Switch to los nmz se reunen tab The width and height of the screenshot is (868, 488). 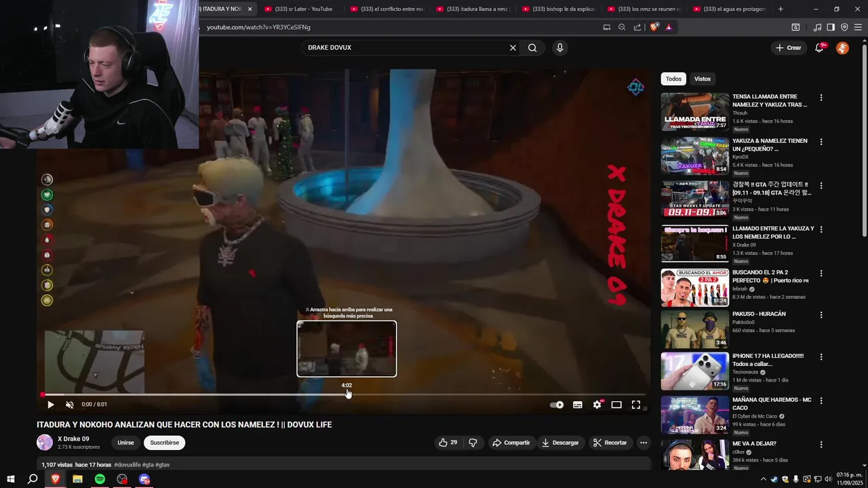[643, 9]
